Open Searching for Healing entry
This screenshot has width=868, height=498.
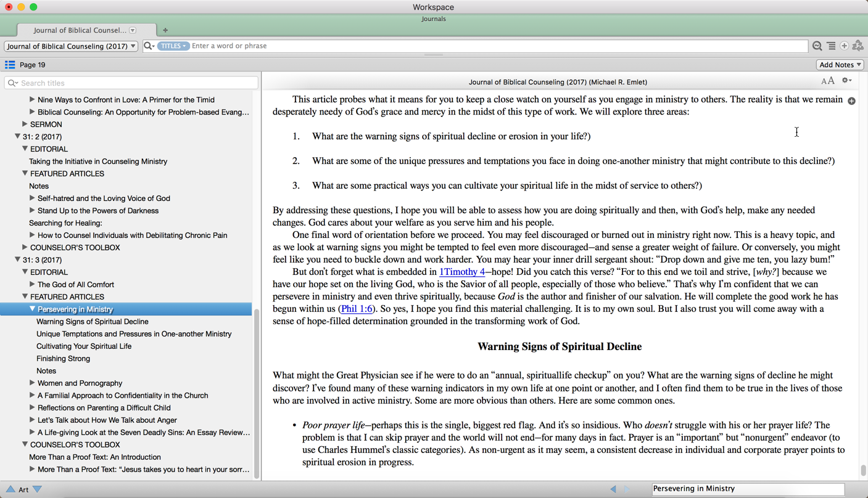pos(65,223)
